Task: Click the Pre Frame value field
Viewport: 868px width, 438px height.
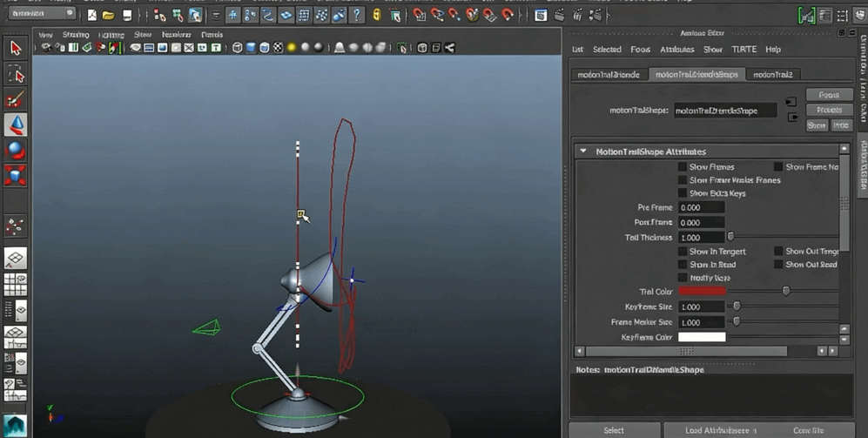Action: [701, 208]
